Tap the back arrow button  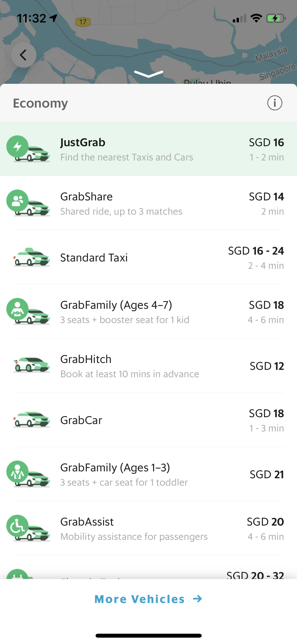[23, 55]
